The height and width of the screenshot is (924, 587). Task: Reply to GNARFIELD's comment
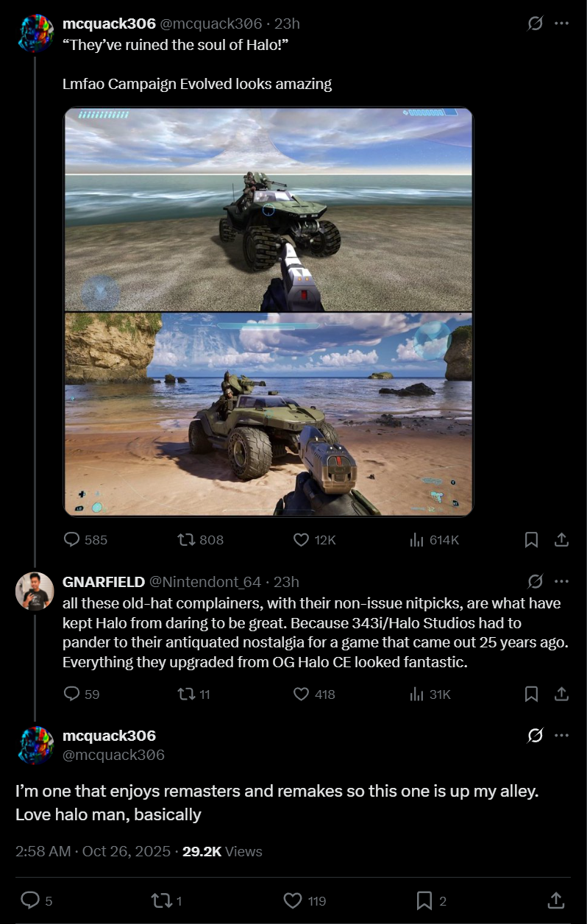[x=82, y=694]
